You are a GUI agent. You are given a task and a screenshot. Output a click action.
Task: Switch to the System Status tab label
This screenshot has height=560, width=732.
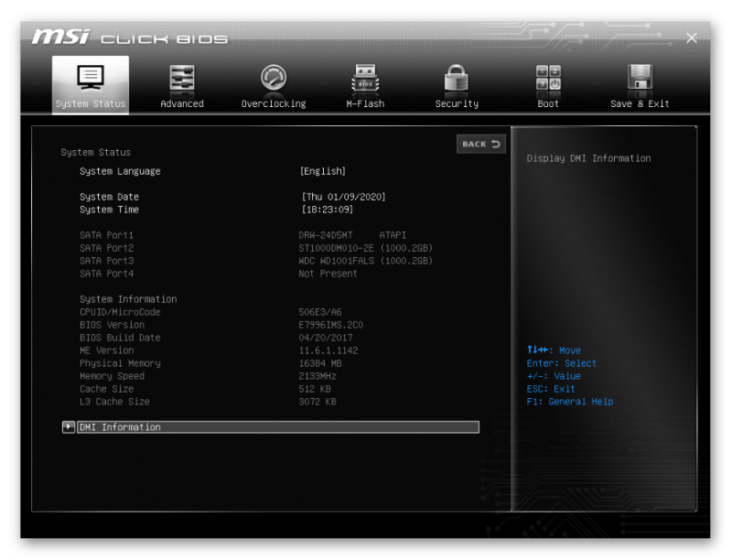(91, 103)
